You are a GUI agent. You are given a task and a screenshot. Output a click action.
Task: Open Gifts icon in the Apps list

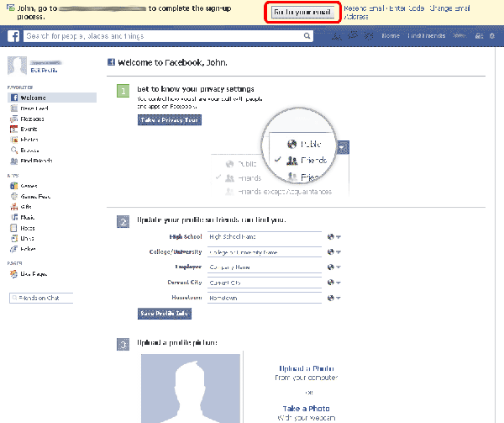[13, 207]
